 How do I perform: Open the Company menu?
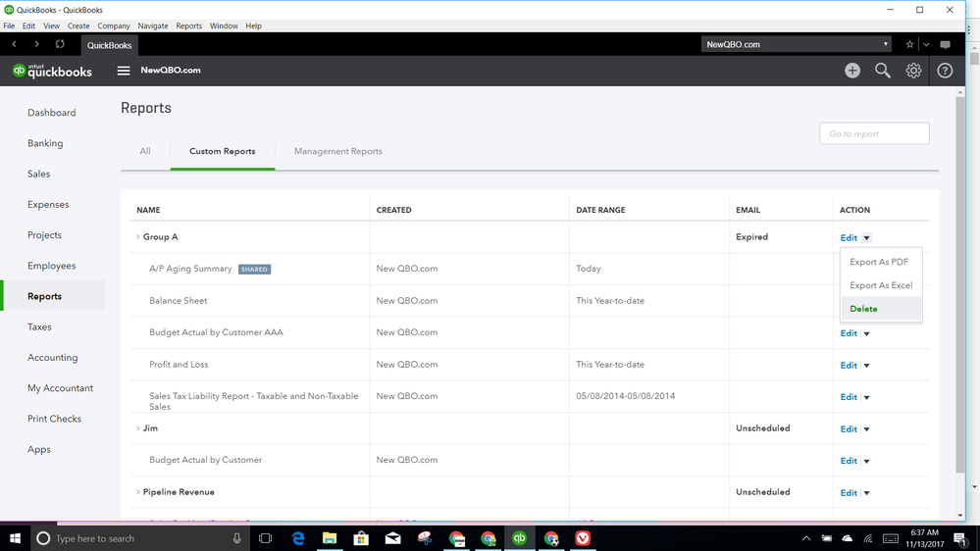click(114, 25)
